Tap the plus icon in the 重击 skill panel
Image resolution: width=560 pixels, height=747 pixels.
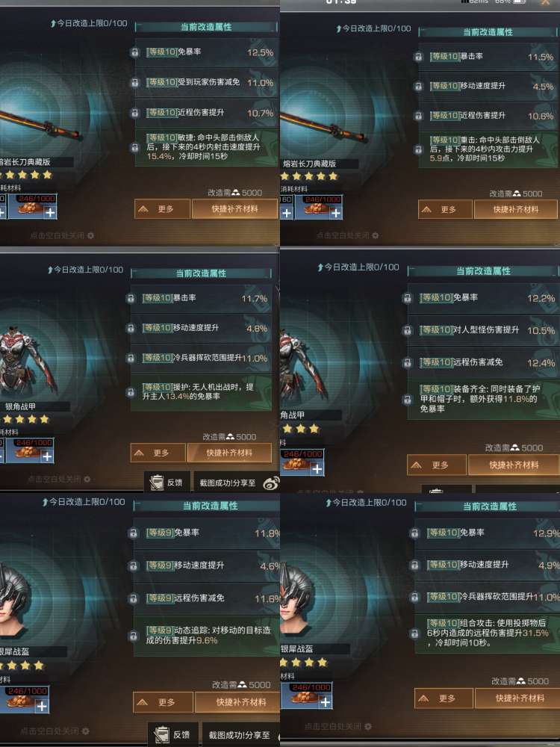pyautogui.click(x=336, y=213)
